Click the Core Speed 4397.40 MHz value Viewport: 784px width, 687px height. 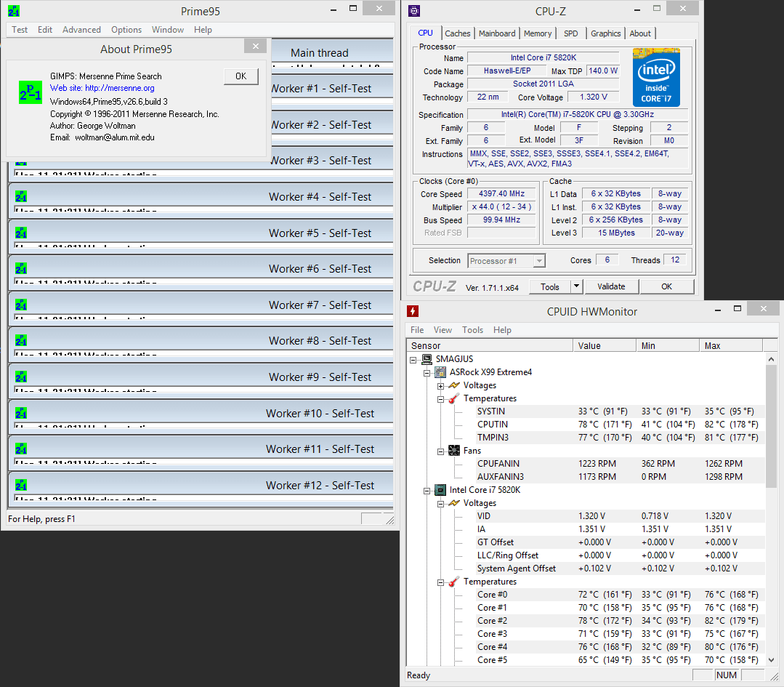501,193
